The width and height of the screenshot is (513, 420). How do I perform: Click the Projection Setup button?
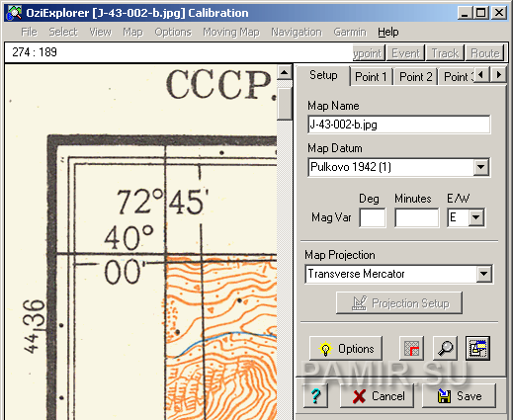[x=399, y=302]
